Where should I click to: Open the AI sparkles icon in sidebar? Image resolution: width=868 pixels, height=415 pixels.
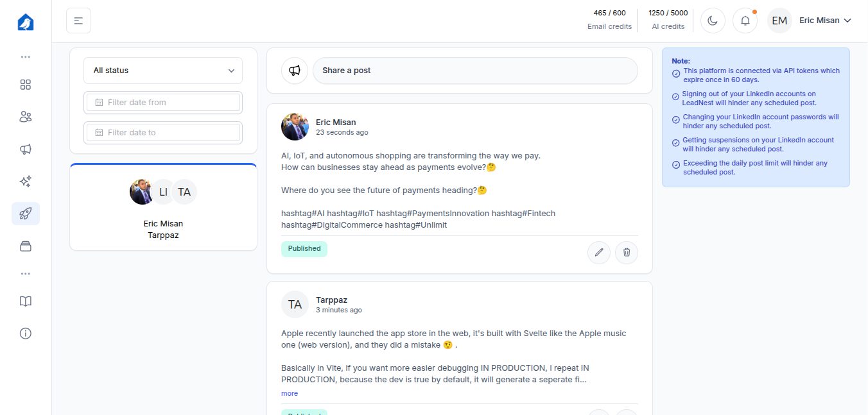point(26,182)
